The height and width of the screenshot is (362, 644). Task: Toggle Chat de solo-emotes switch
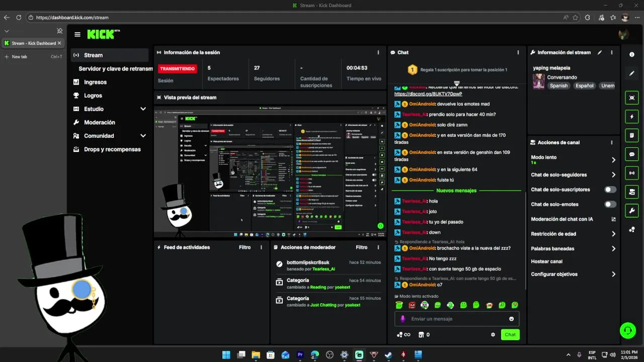click(610, 204)
